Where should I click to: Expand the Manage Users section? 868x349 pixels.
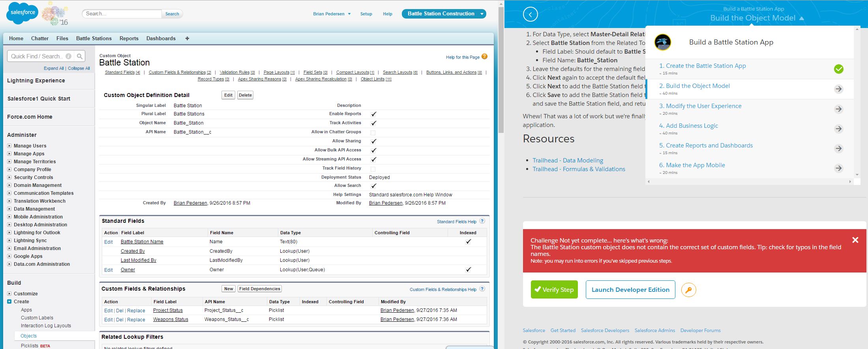tap(9, 146)
